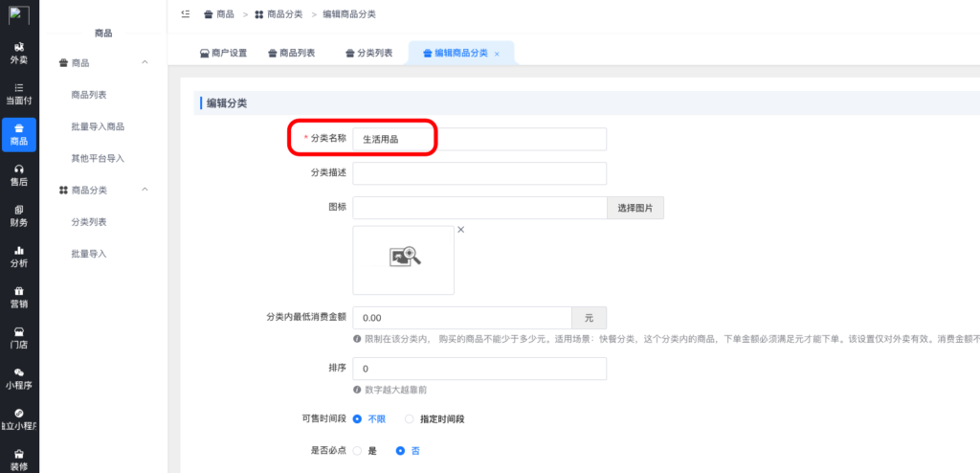Open the 分析 analytics chart icon

click(19, 256)
